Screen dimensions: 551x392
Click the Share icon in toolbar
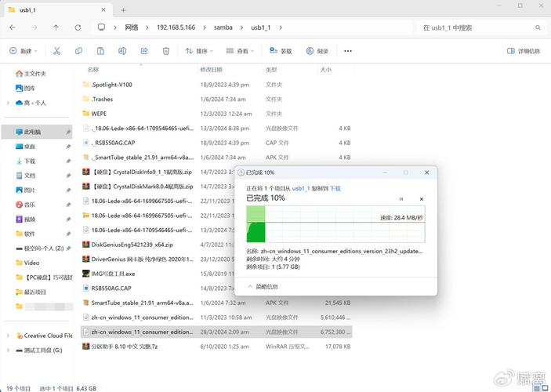[144, 51]
